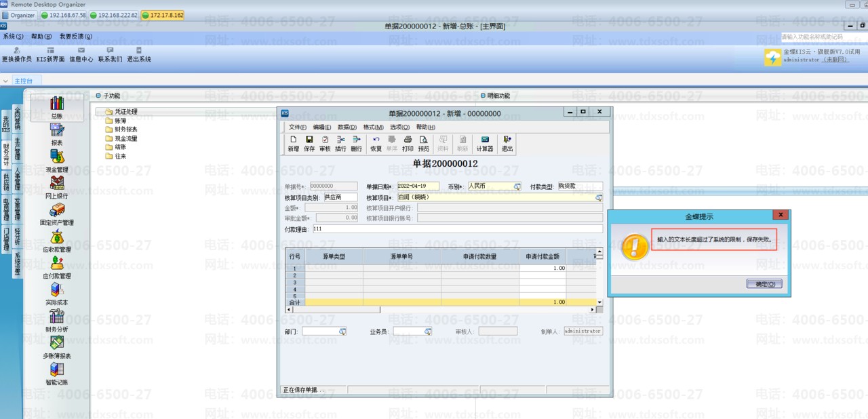Click the 插行 (Insert row) icon

[x=340, y=143]
